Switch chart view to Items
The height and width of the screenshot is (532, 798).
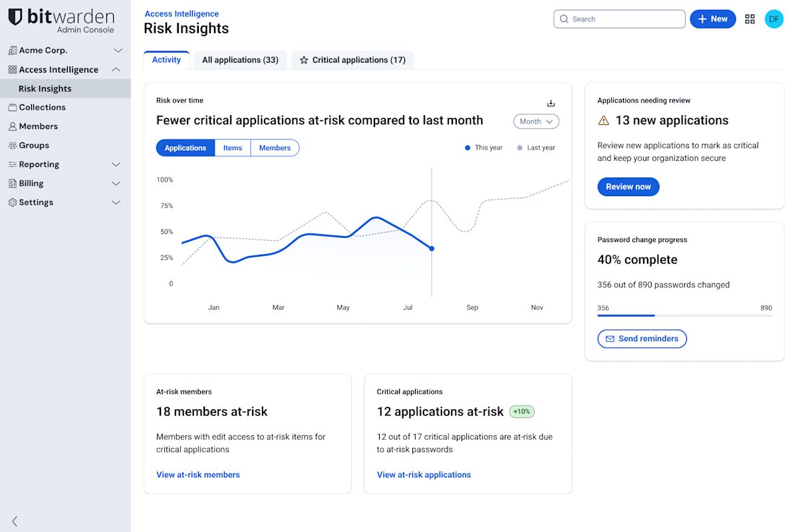tap(233, 148)
